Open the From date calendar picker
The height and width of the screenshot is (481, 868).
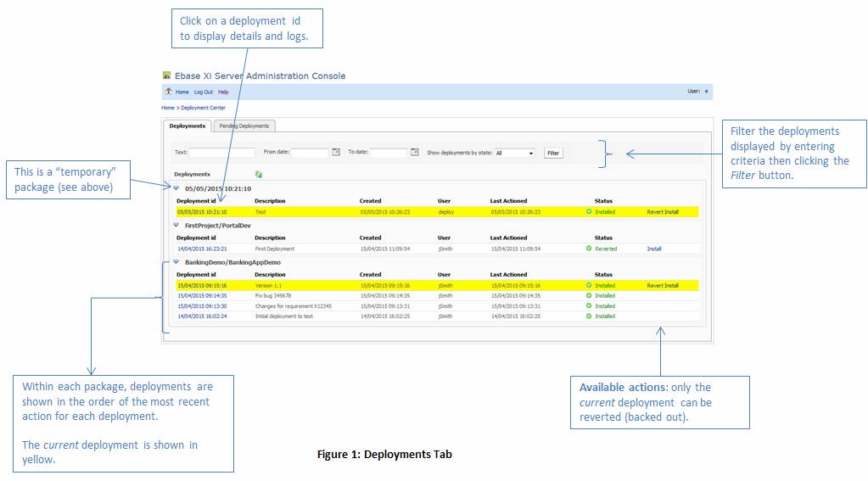(x=336, y=153)
